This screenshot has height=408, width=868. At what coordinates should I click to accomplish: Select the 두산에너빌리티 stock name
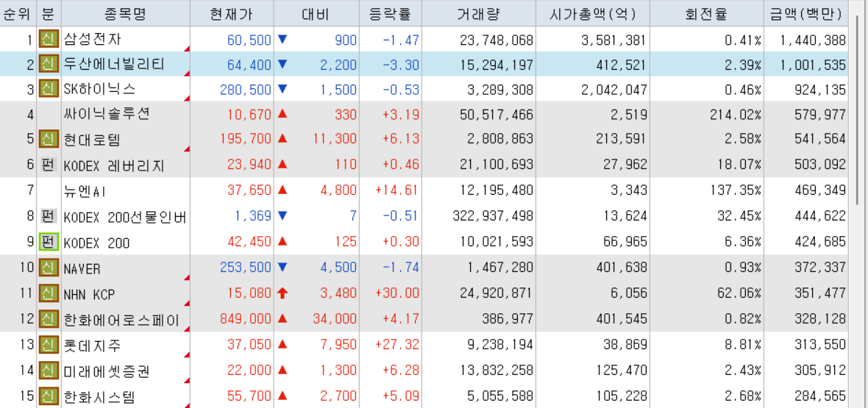pos(115,64)
